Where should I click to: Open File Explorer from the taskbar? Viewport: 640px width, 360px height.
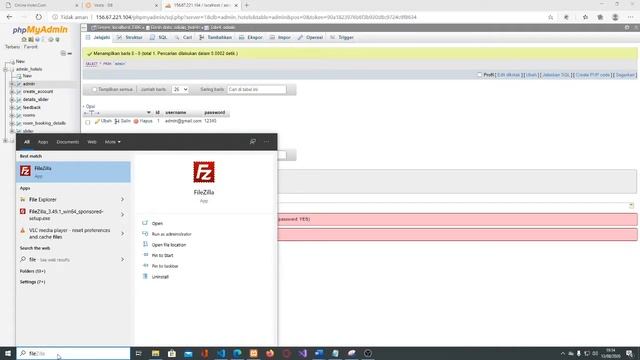pyautogui.click(x=156, y=353)
